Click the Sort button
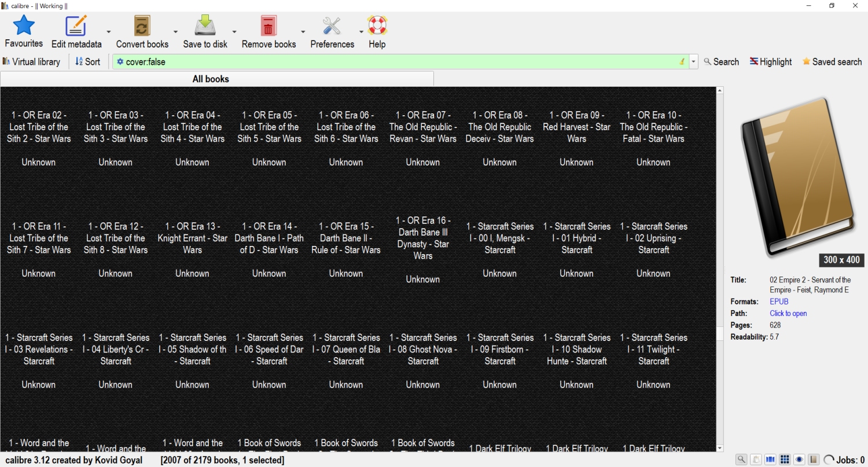Image resolution: width=868 pixels, height=467 pixels. click(87, 61)
